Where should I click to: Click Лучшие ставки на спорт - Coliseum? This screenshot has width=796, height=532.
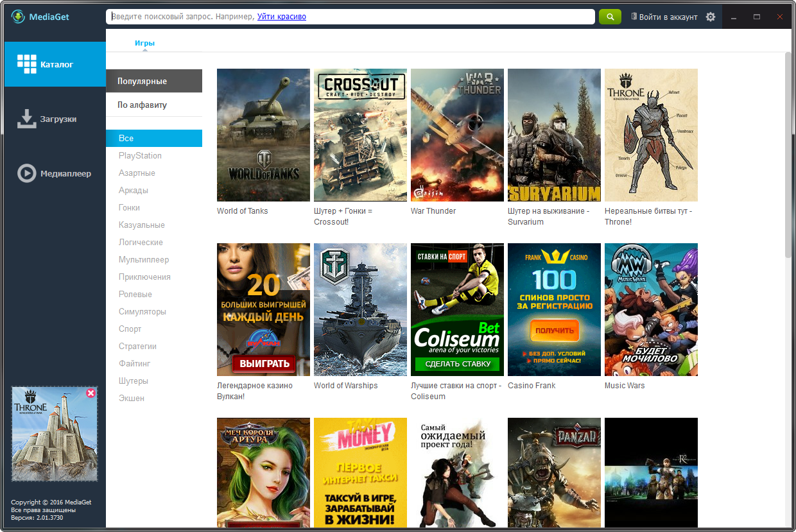tap(456, 391)
